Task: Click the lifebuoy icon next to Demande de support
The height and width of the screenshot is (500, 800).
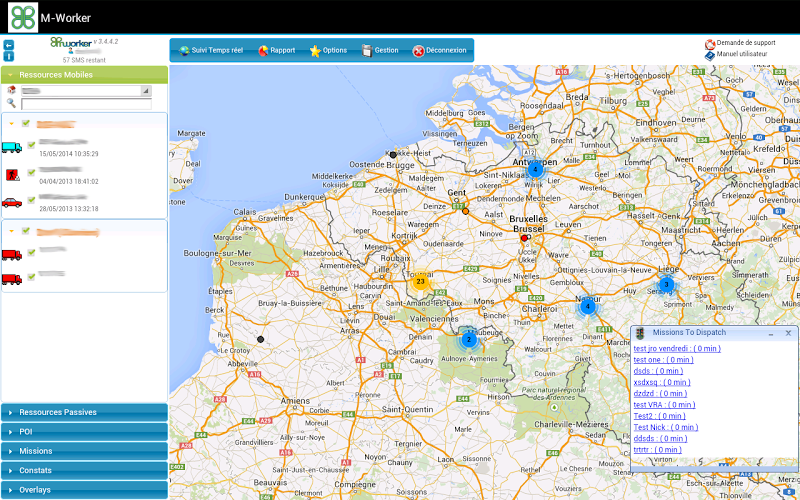Action: pyautogui.click(x=710, y=45)
